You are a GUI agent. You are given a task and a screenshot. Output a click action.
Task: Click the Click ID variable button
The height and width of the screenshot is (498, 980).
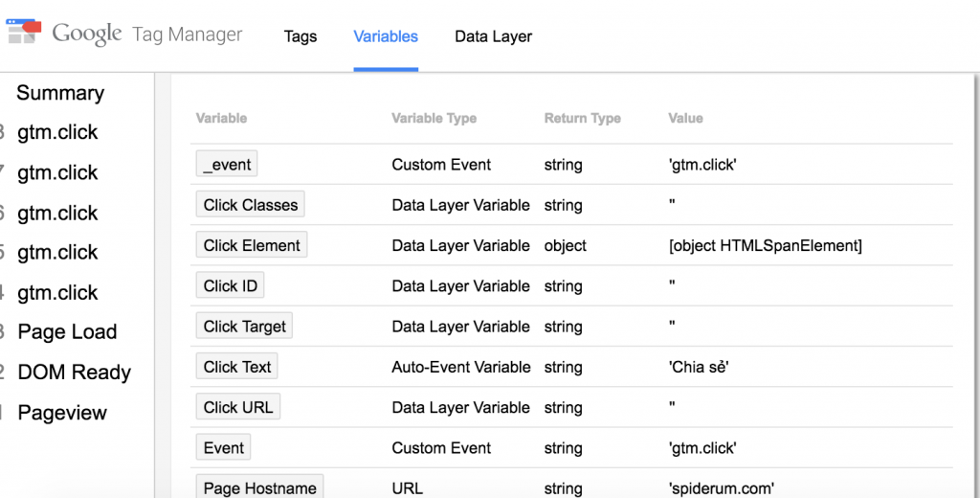pyautogui.click(x=230, y=286)
